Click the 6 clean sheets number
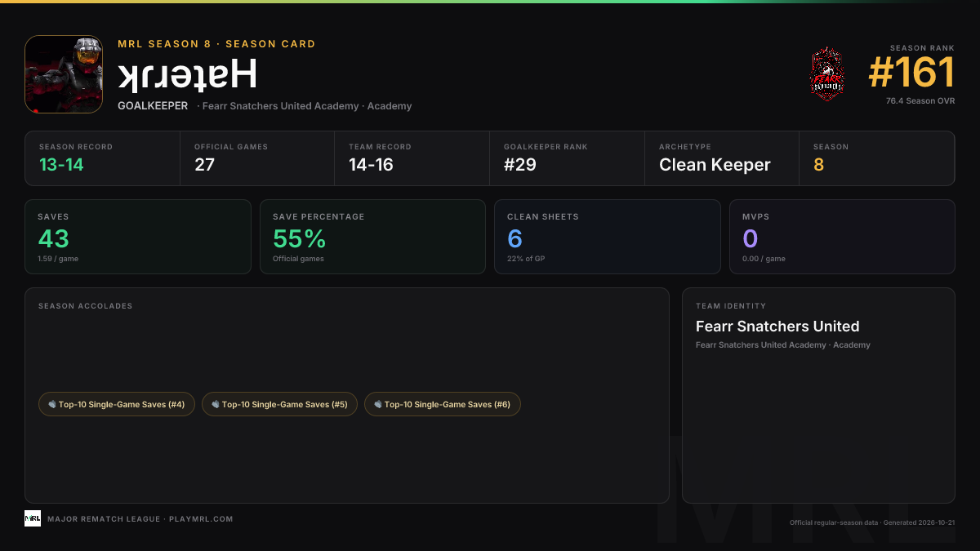980x551 pixels. 515,238
